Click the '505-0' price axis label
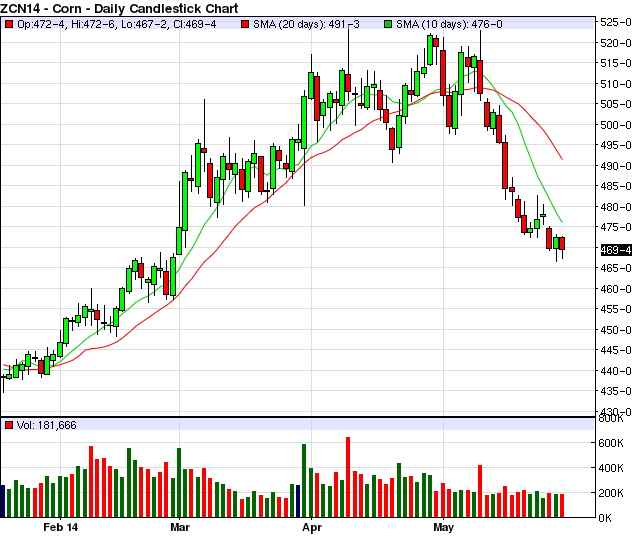 click(x=616, y=104)
